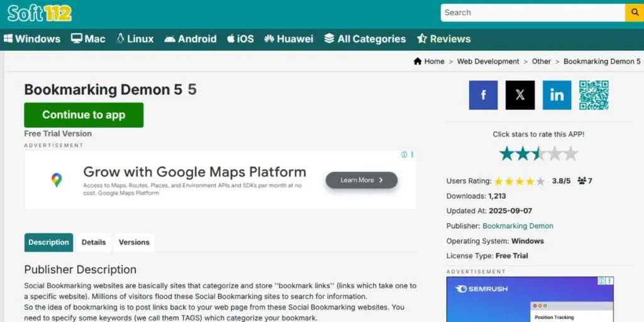
Task: Go to the Reviews section
Action: pyautogui.click(x=443, y=39)
